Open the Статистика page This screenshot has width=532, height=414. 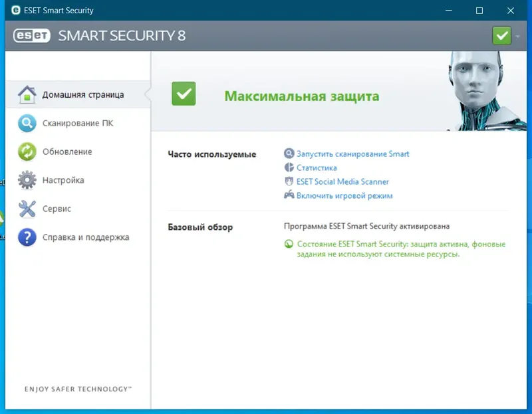tap(318, 167)
